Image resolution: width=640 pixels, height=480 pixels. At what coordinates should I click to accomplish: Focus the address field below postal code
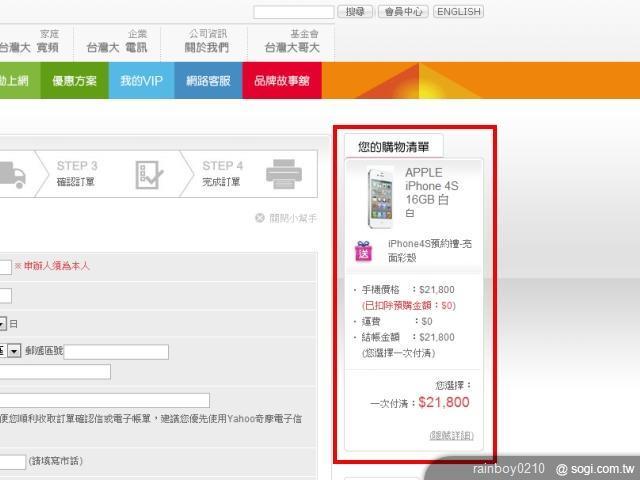(55, 372)
